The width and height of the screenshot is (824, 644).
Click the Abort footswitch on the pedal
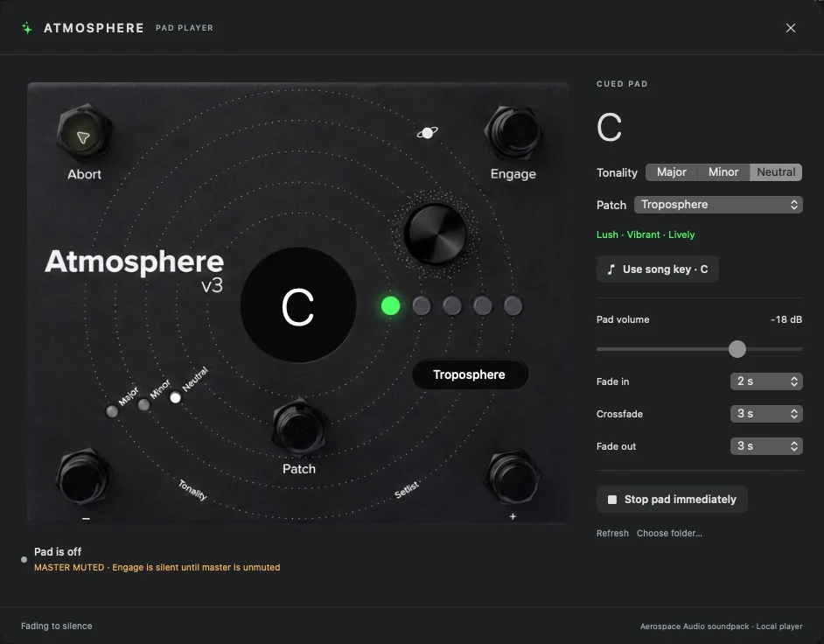click(x=84, y=134)
